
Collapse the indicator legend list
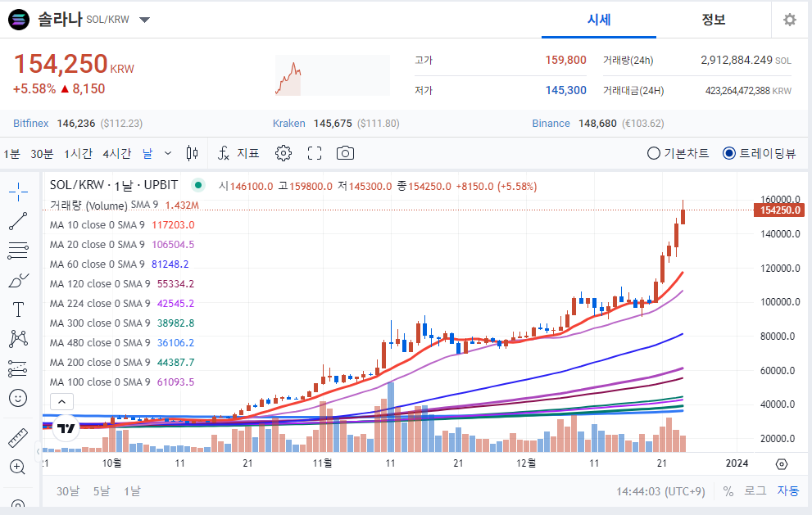(x=61, y=402)
